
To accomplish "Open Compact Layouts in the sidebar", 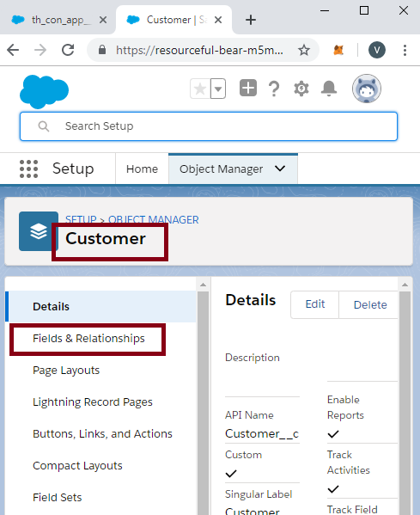I will click(77, 466).
